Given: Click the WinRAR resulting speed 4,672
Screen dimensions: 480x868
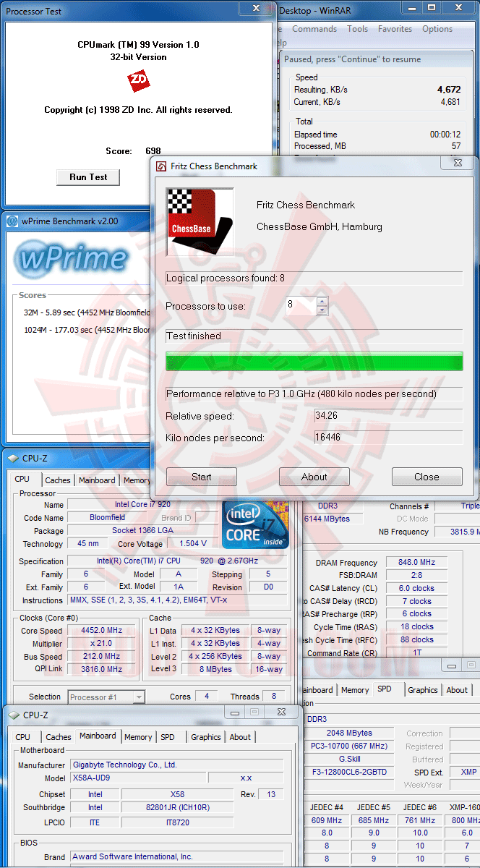Looking at the screenshot, I should (x=449, y=90).
